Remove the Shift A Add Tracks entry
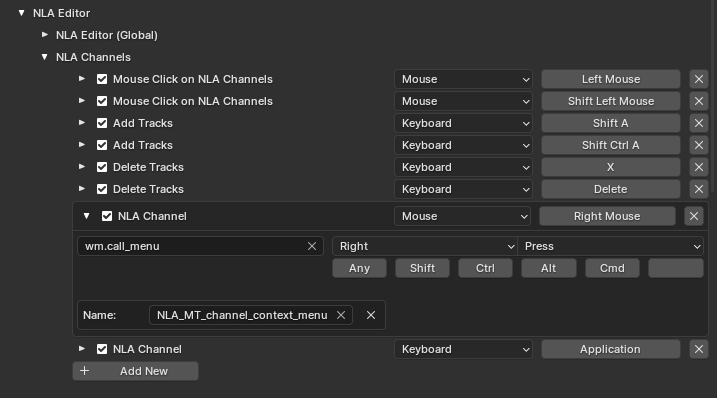717x398 pixels. pyautogui.click(x=699, y=123)
